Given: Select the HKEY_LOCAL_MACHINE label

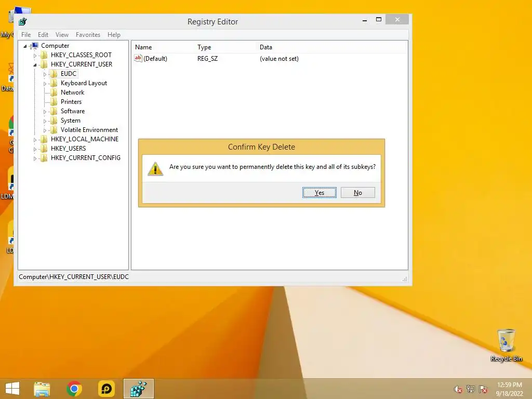Looking at the screenshot, I should 85,139.
